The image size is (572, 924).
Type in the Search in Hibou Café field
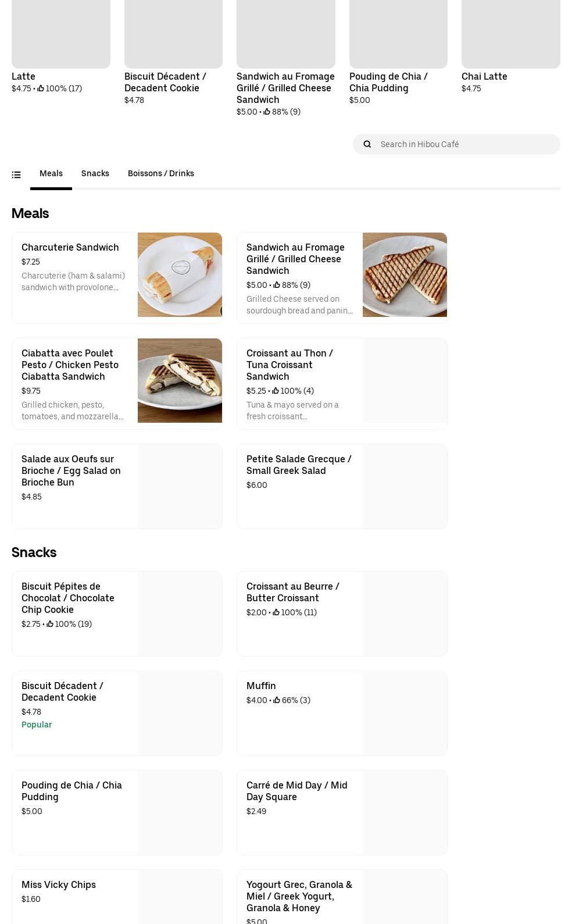click(465, 144)
